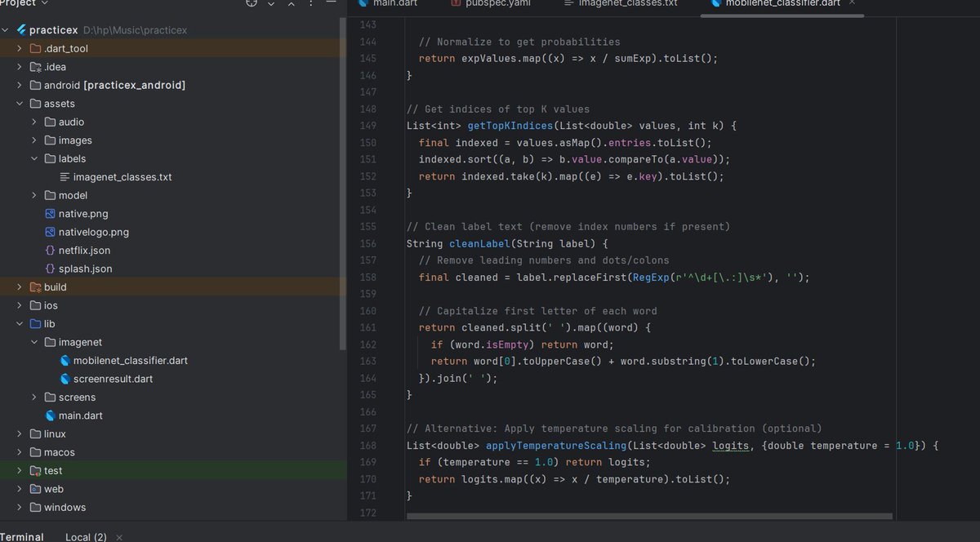Viewport: 980px width, 542px height.
Task: Click the editor's horizontal scrollbar
Action: (x=649, y=516)
